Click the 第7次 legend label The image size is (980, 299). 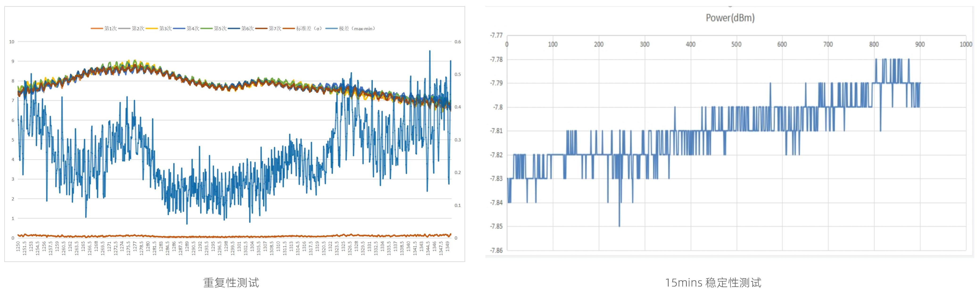[x=275, y=29]
